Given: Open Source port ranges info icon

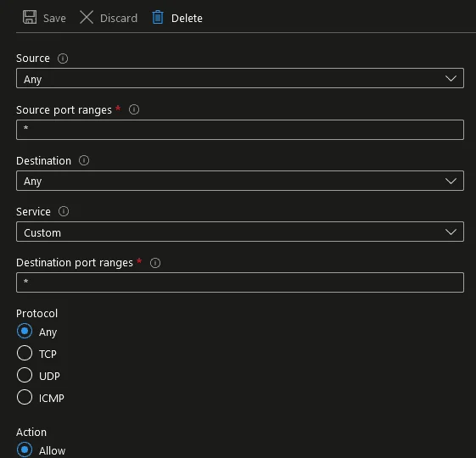Looking at the screenshot, I should point(134,109).
